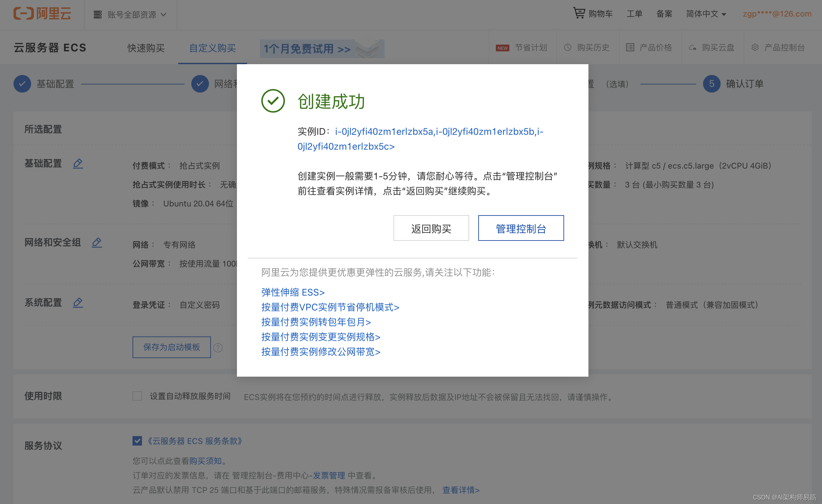Expand the 账号全部资源 dropdown
This screenshot has width=822, height=504.
[x=130, y=15]
